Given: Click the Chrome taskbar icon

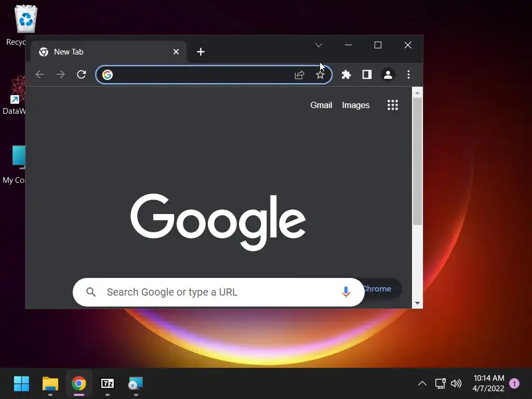Looking at the screenshot, I should [79, 384].
